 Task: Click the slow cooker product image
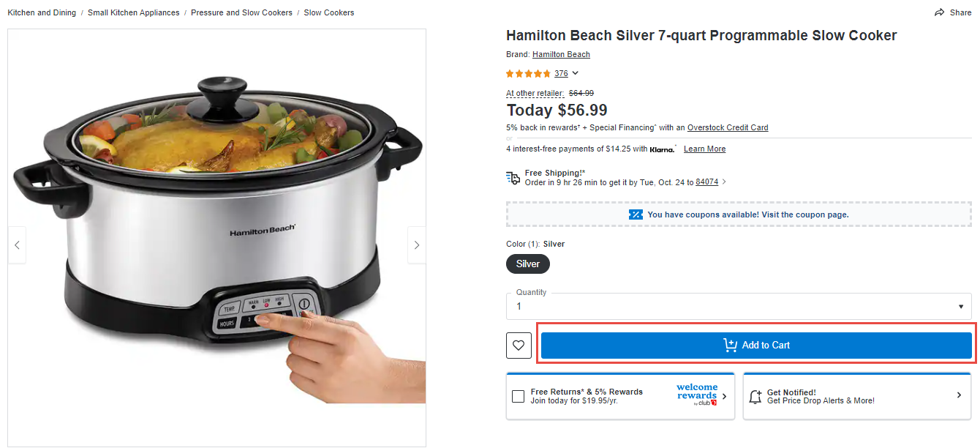pos(216,220)
